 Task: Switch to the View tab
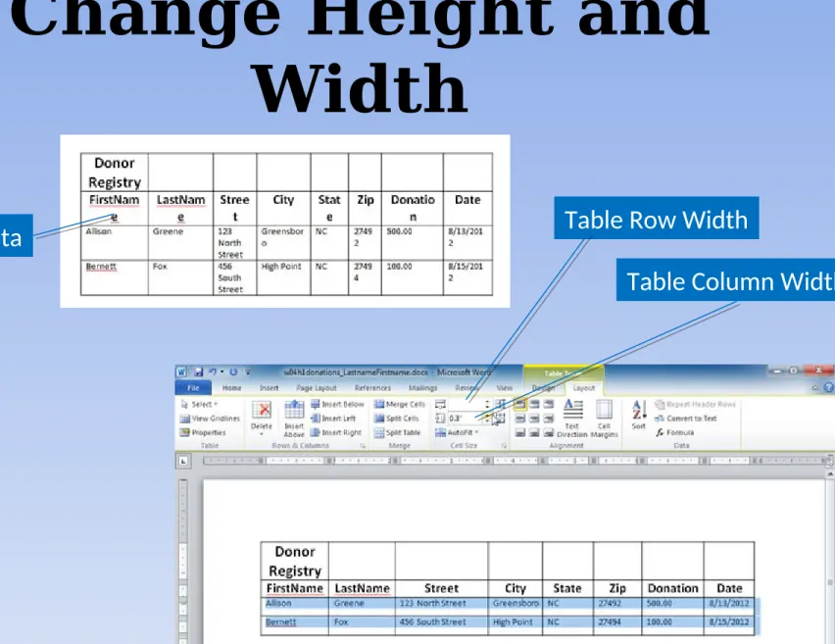(505, 388)
